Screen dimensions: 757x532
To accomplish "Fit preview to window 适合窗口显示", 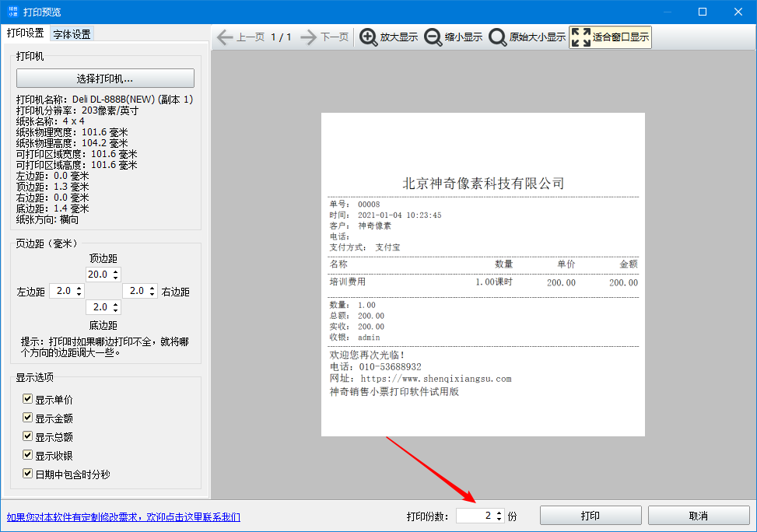I will [x=610, y=37].
